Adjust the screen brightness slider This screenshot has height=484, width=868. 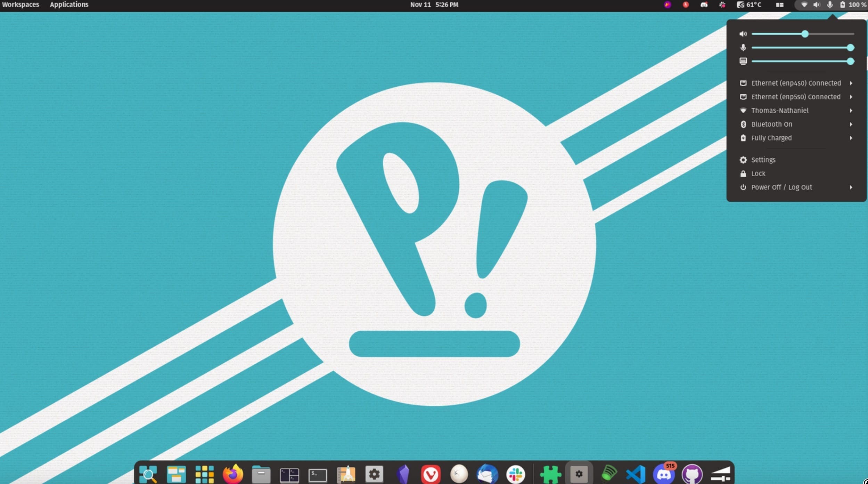point(803,61)
